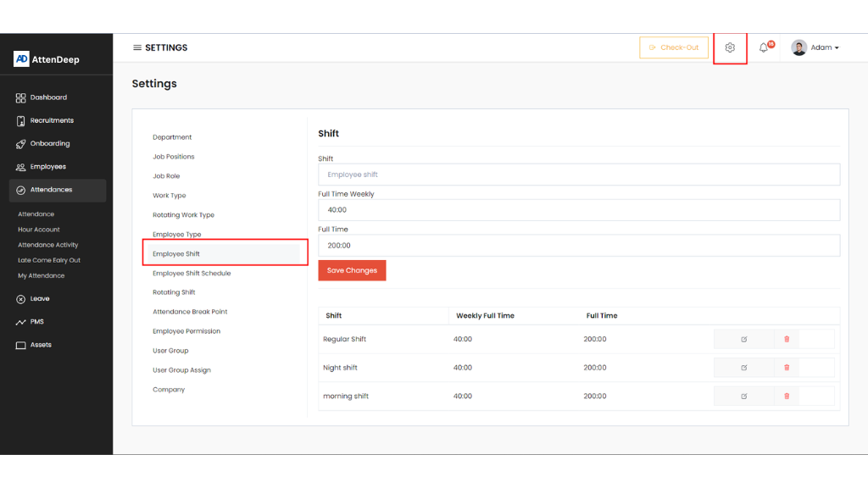The image size is (868, 488).
Task: Focus the Full Time Weekly field
Action: click(579, 210)
